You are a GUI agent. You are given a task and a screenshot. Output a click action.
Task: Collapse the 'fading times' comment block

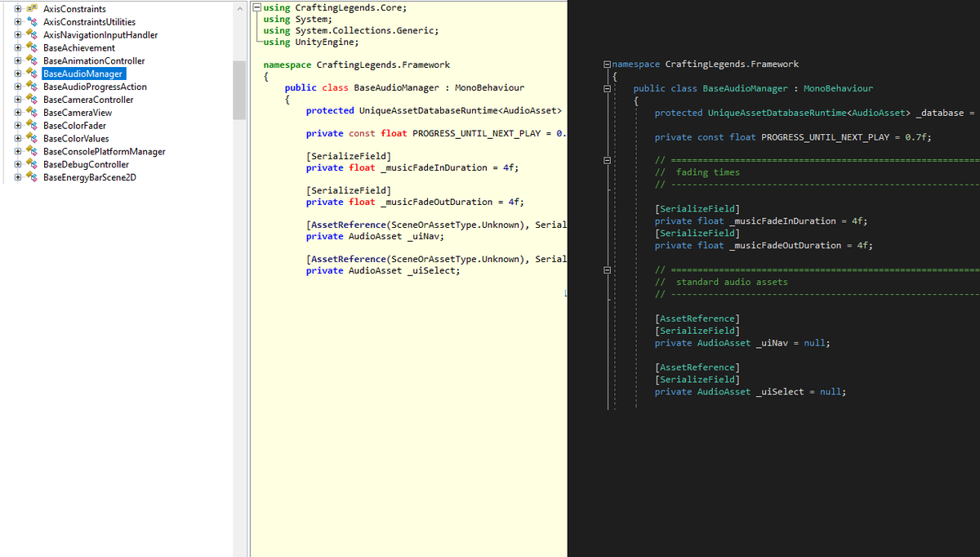tap(606, 160)
